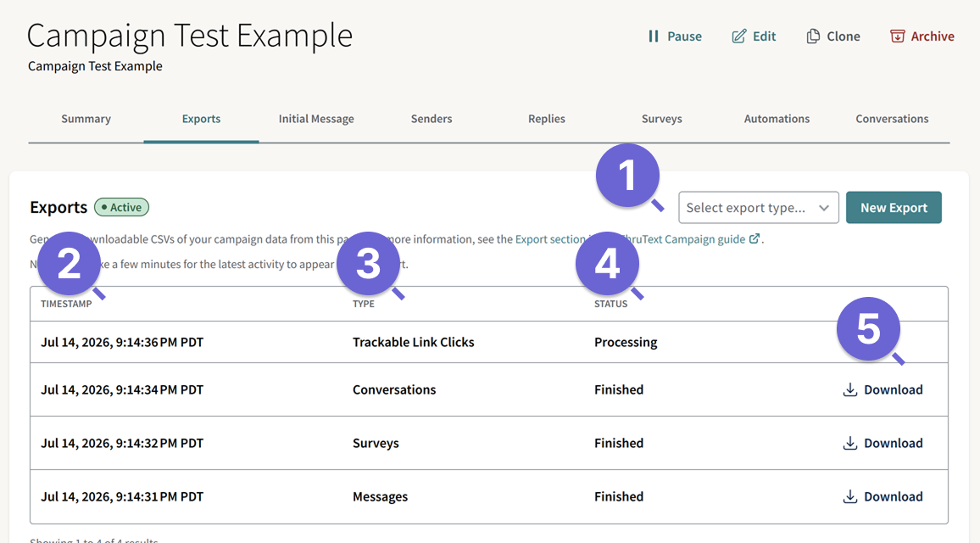Click the Processing status cell
This screenshot has width=980, height=543.
pos(626,342)
